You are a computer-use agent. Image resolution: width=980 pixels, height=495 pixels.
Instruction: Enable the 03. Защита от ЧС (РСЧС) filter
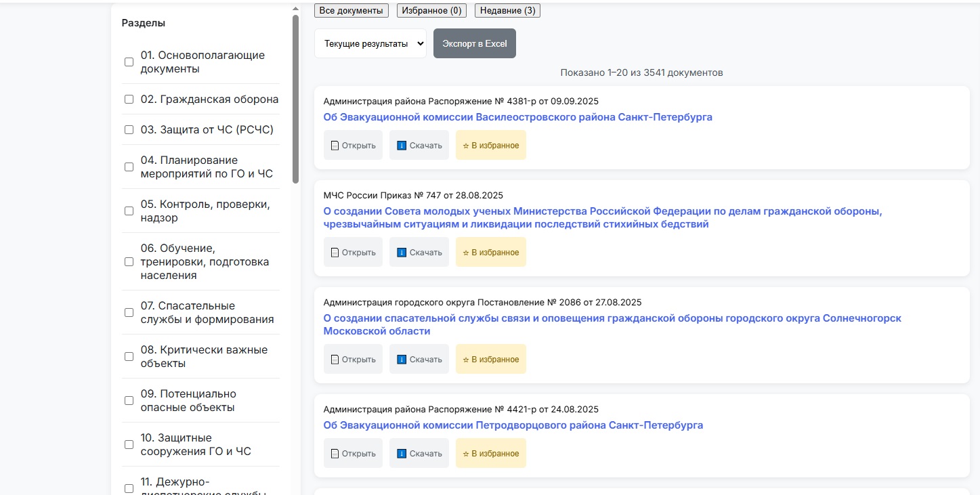[129, 130]
